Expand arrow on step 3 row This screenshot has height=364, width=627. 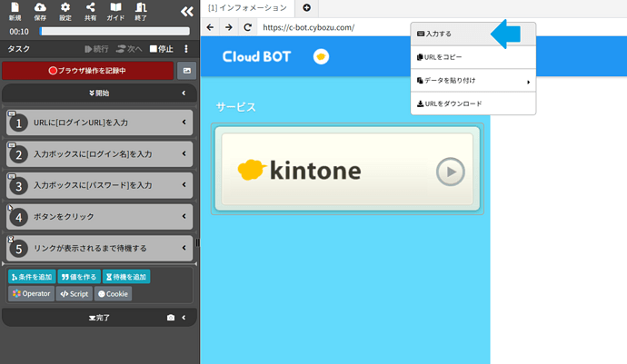point(184,184)
